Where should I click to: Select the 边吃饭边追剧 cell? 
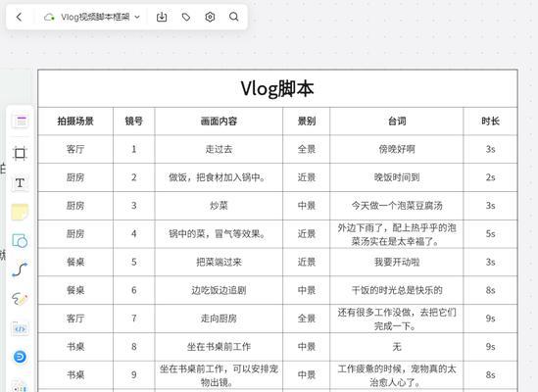[x=219, y=290]
